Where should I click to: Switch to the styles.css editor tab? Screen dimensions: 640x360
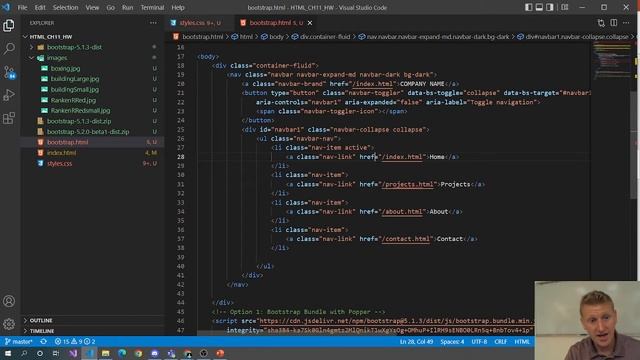pyautogui.click(x=200, y=23)
